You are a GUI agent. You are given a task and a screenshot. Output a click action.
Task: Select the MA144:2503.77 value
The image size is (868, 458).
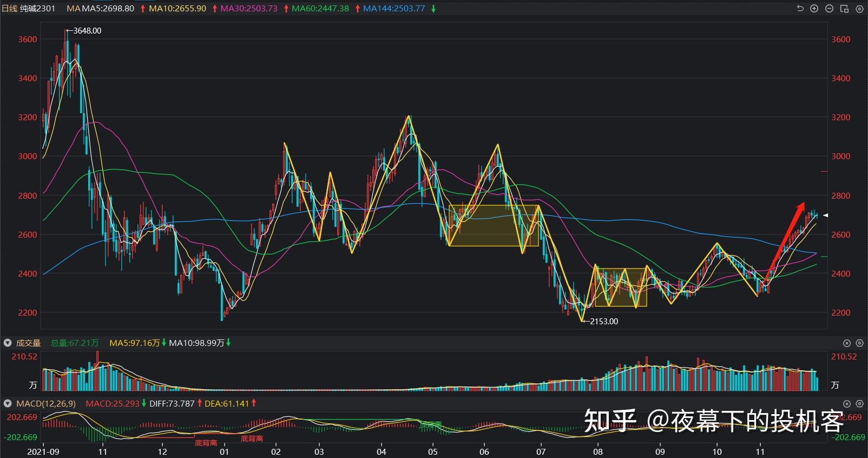[x=394, y=9]
